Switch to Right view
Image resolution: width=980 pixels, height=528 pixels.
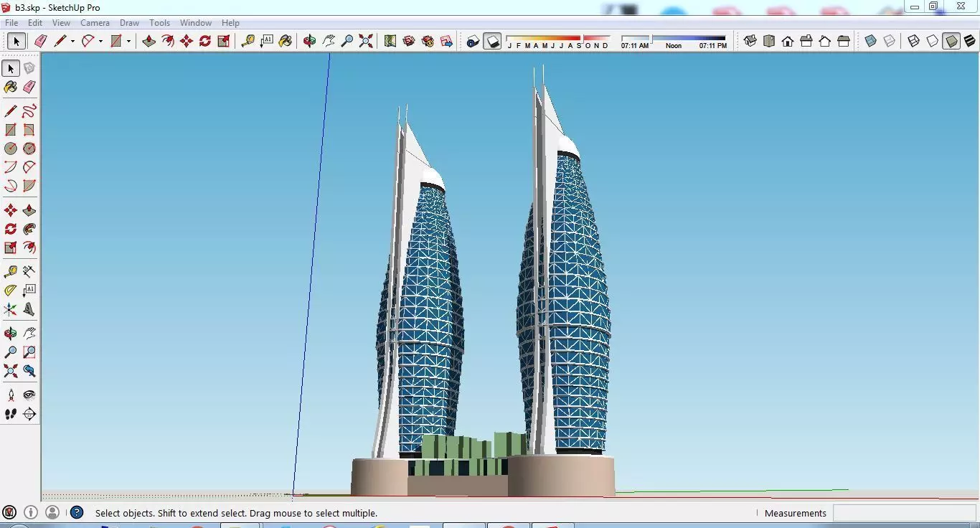click(x=806, y=41)
